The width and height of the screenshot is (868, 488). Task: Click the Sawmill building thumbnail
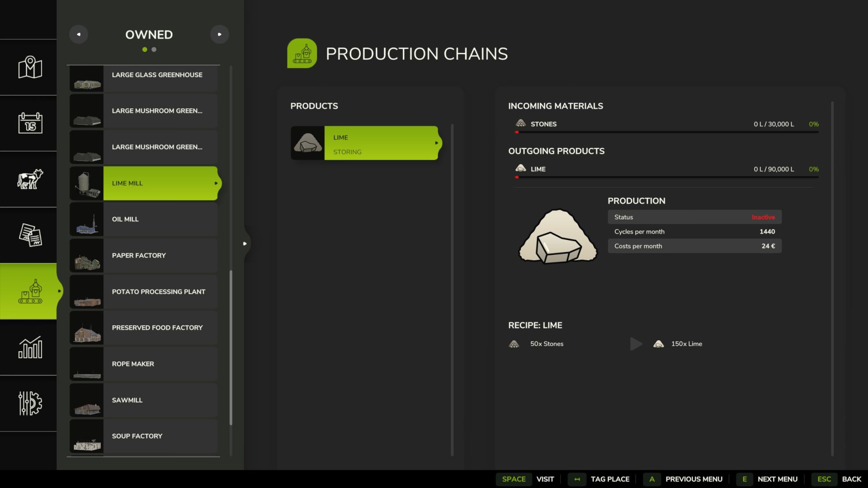[x=87, y=400]
